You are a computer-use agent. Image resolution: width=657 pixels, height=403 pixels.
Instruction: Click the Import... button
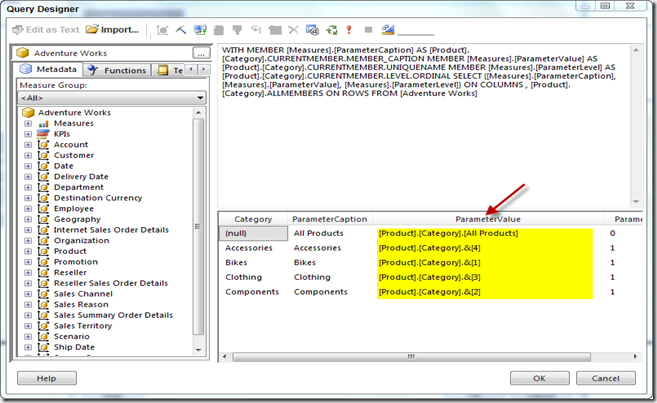pos(112,29)
